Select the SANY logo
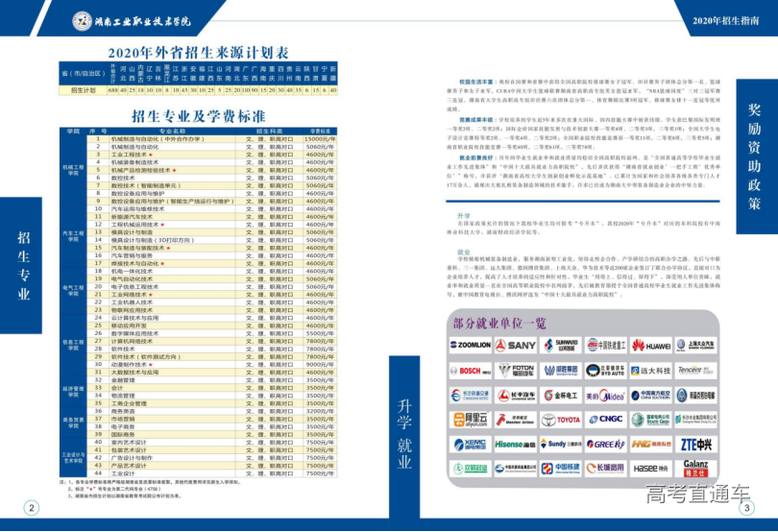This screenshot has height=532, width=778. tap(516, 345)
